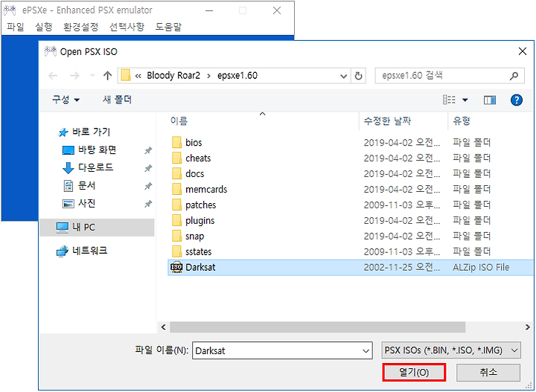
Task: Select the snap folder icon
Action: [176, 237]
